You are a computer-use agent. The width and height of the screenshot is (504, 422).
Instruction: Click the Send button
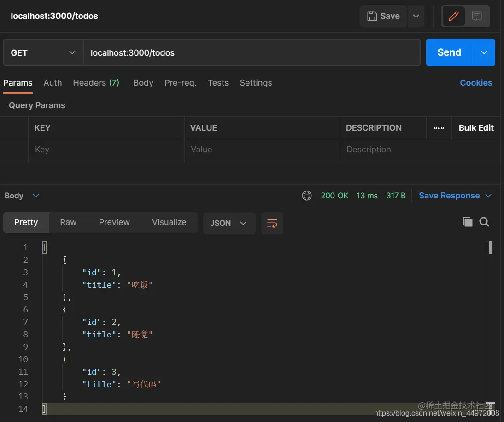point(449,52)
